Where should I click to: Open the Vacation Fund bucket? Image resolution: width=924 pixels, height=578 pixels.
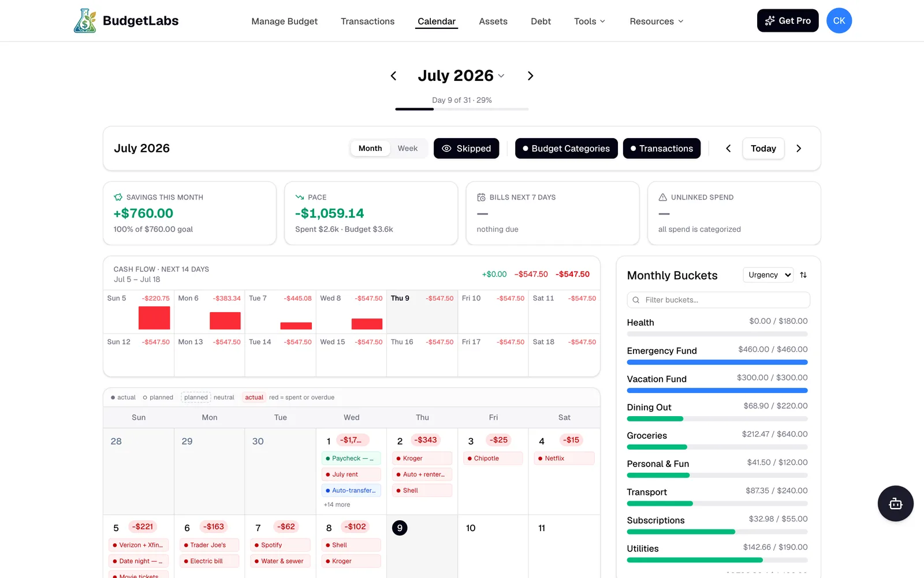(717, 384)
